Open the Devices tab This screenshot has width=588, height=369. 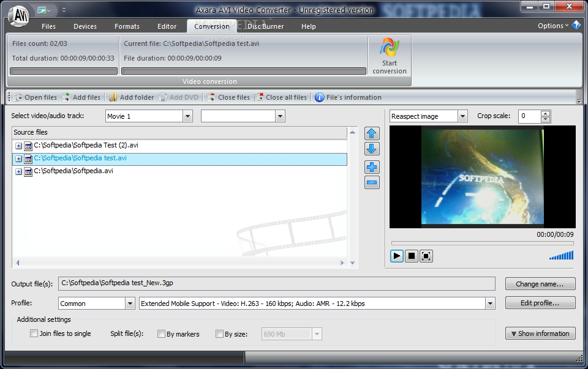[x=85, y=26]
